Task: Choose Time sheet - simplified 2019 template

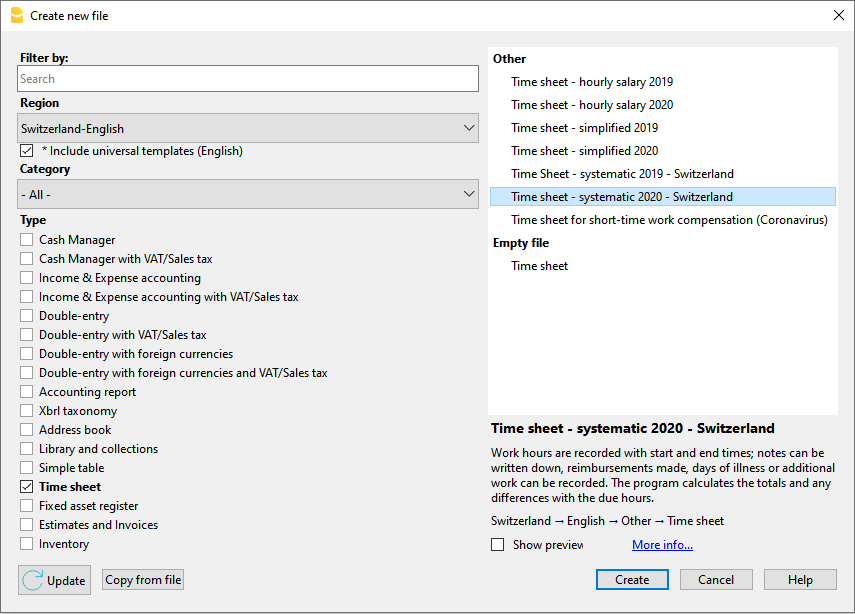Action: (x=584, y=128)
